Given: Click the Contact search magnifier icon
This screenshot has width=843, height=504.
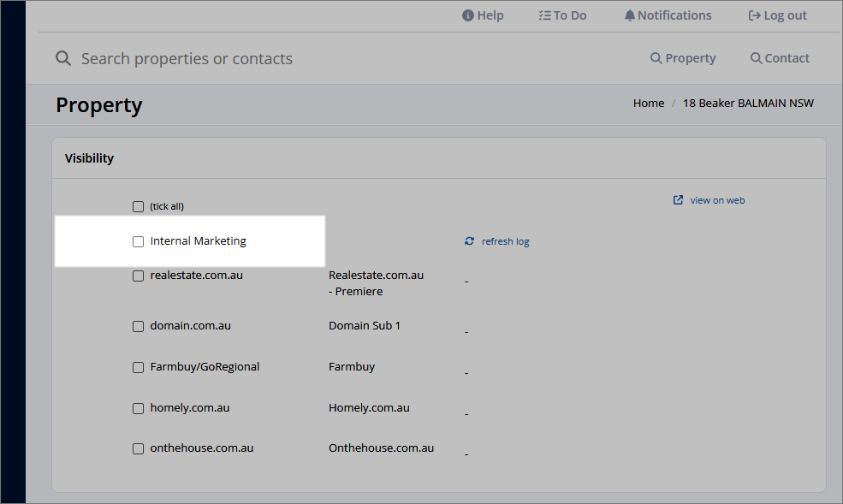Looking at the screenshot, I should (756, 58).
